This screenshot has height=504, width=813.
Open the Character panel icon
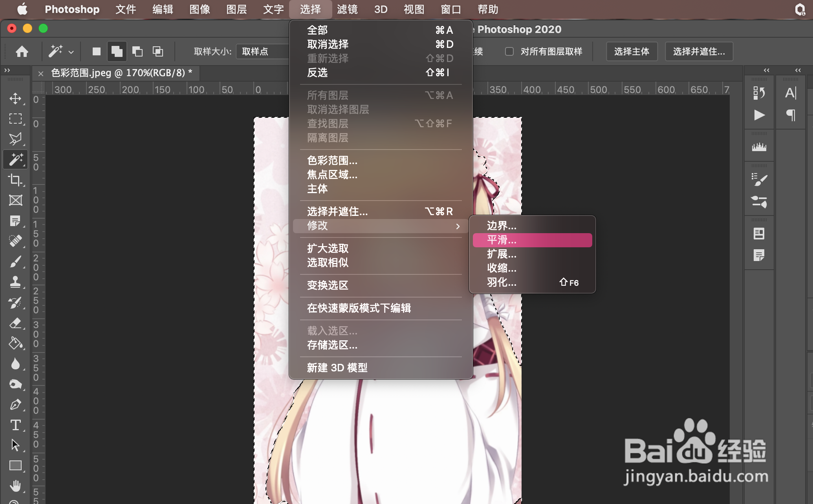[791, 93]
